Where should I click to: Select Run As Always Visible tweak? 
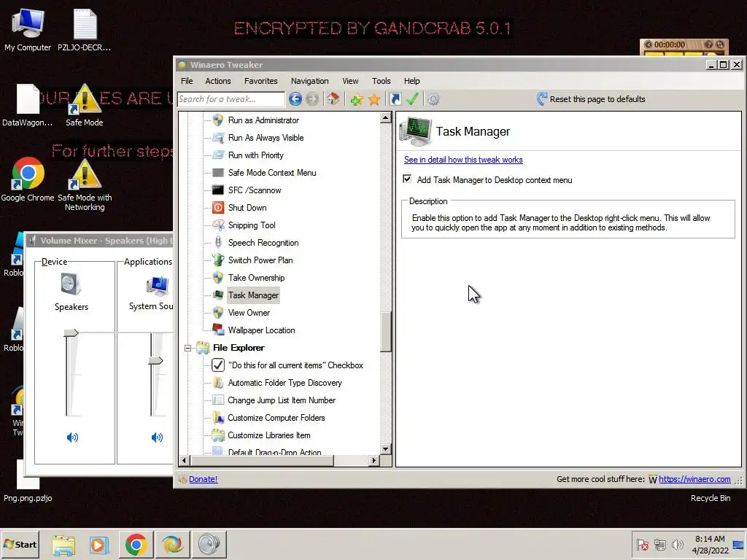[x=266, y=138]
